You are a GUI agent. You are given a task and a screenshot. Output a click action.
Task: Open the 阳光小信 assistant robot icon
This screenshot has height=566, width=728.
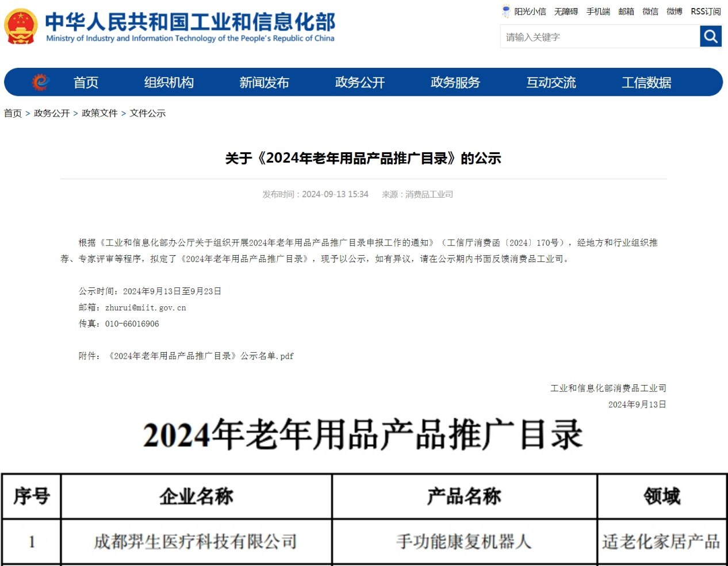pyautogui.click(x=505, y=11)
